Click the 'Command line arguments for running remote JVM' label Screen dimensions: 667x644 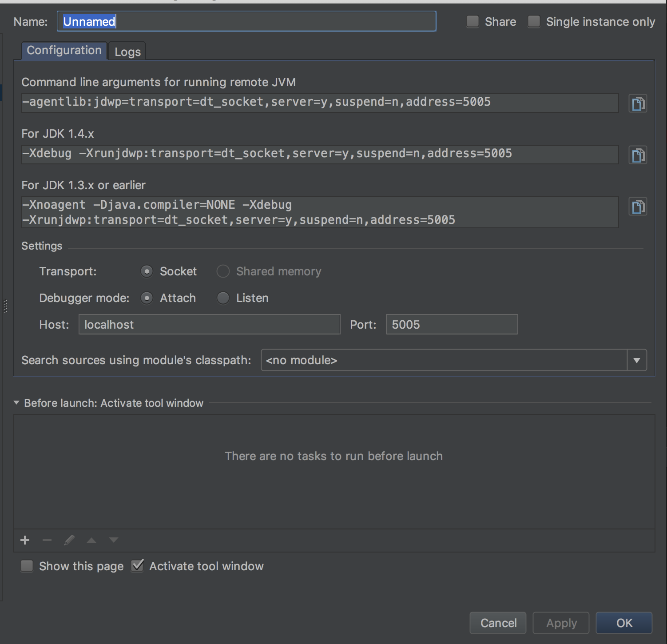click(159, 82)
